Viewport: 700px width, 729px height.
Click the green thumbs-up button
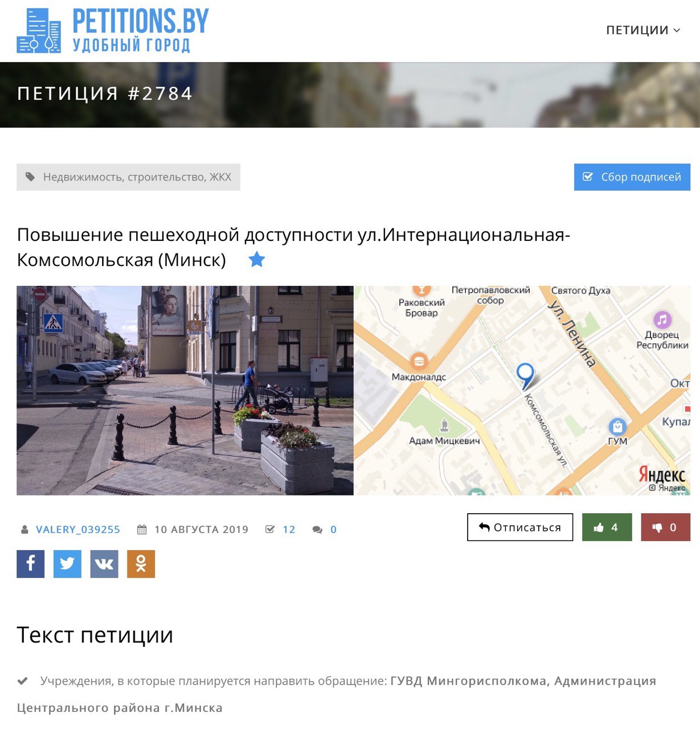[x=607, y=527]
